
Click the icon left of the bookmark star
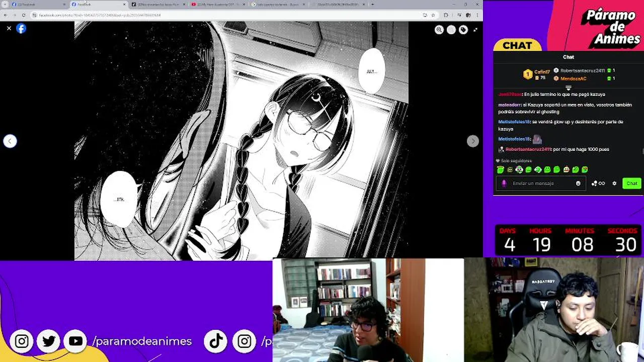pos(425,15)
